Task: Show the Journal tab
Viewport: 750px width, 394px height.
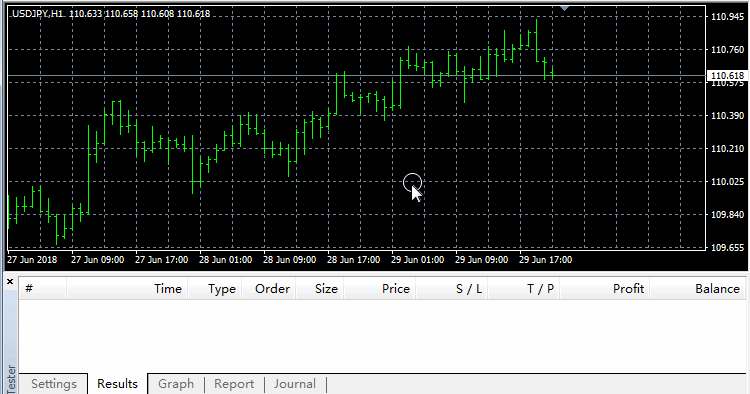Action: [295, 384]
